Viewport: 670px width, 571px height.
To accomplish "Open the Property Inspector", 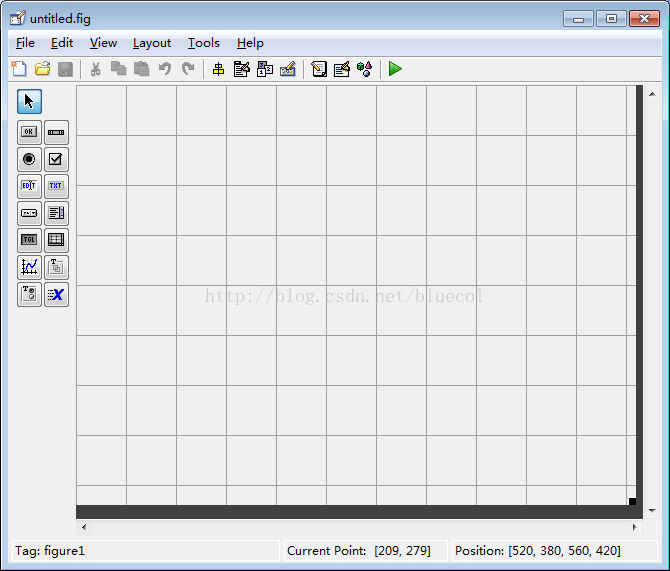I will 342,69.
